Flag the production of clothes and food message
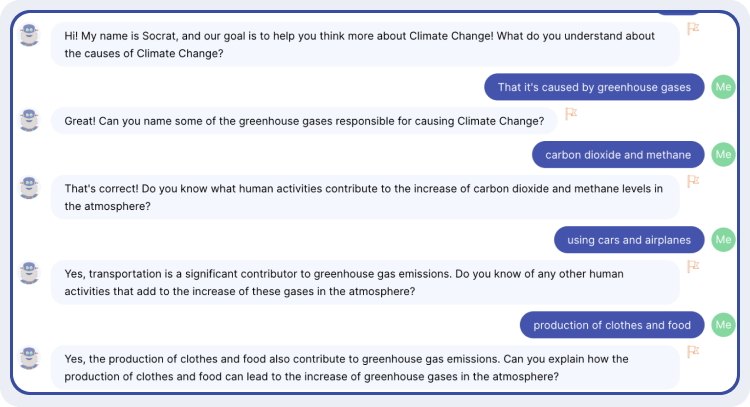This screenshot has width=750, height=407. point(693,352)
